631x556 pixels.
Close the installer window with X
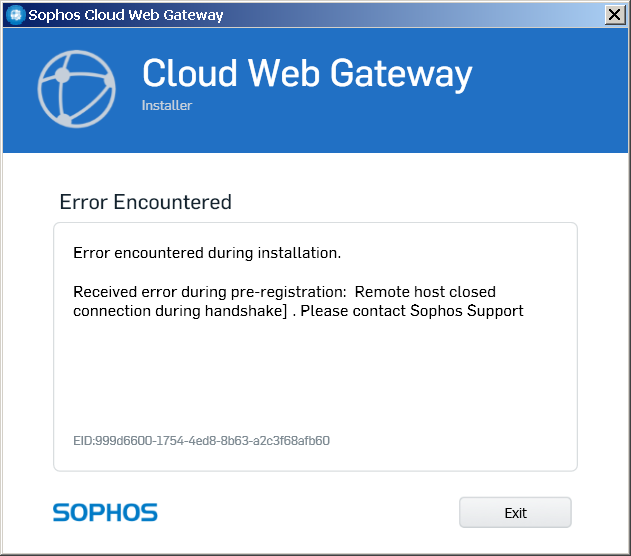click(x=615, y=15)
